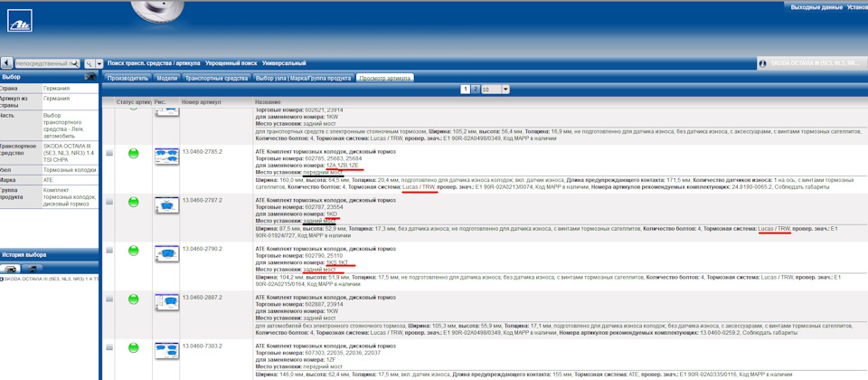868x380 pixels.
Task: Click the Рис. column header
Action: coord(159,102)
